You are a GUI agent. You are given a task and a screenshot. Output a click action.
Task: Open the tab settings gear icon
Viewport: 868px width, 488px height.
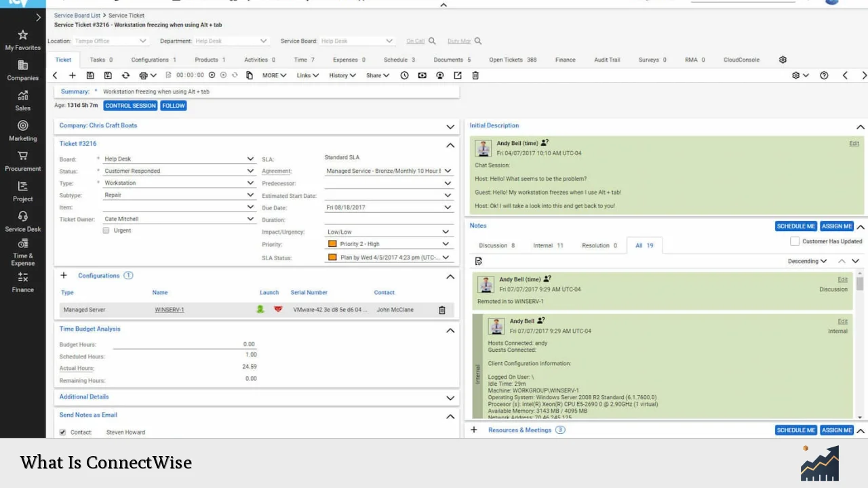tap(783, 60)
